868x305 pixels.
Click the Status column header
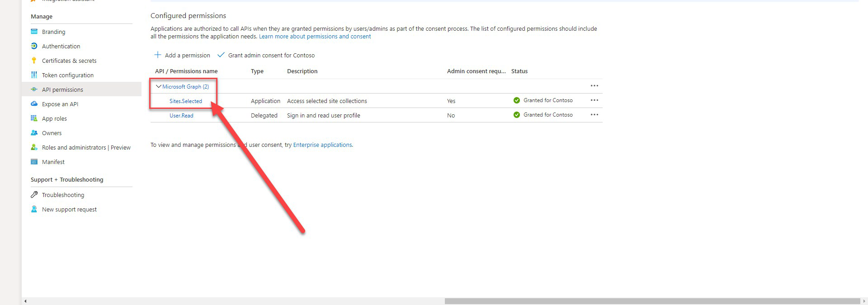point(519,71)
